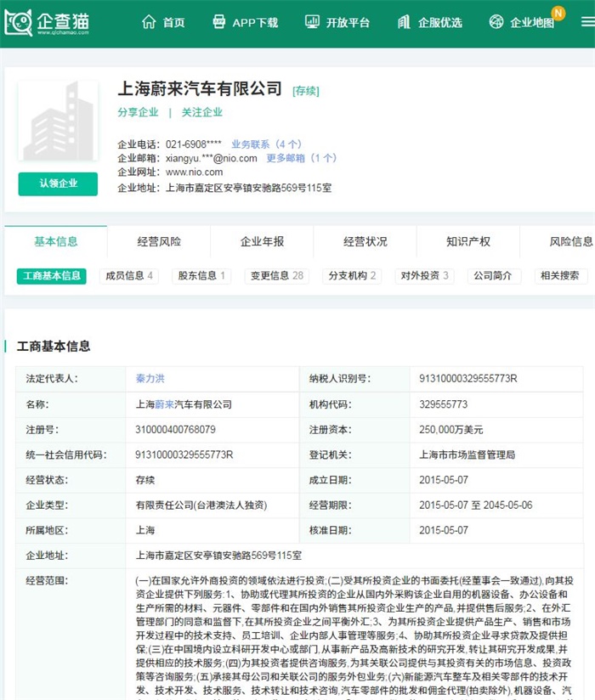Viewport: 595px width, 700px height.
Task: Open 首页 in the top navigation
Action: point(173,22)
